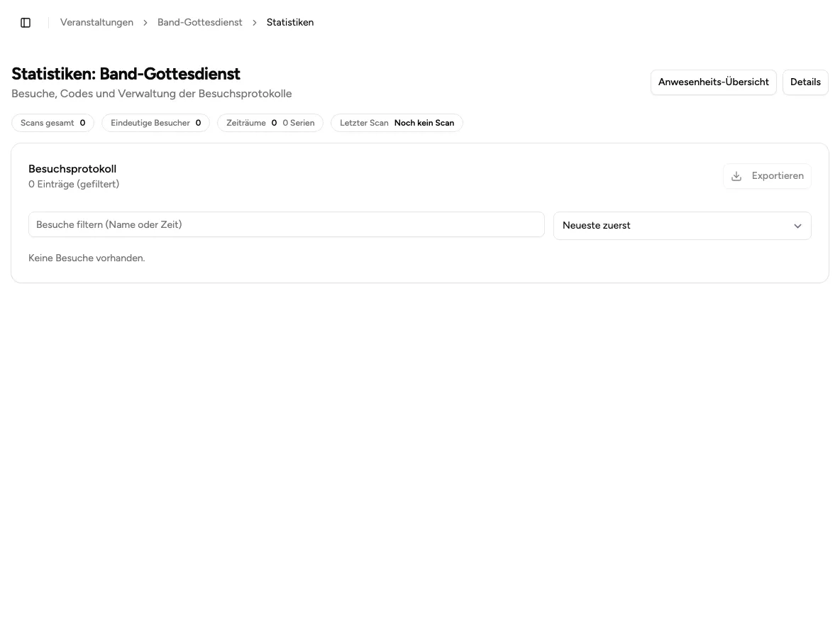Click the '0 Einträge (gefiltert)' text
This screenshot has width=840, height=639.
pyautogui.click(x=74, y=184)
